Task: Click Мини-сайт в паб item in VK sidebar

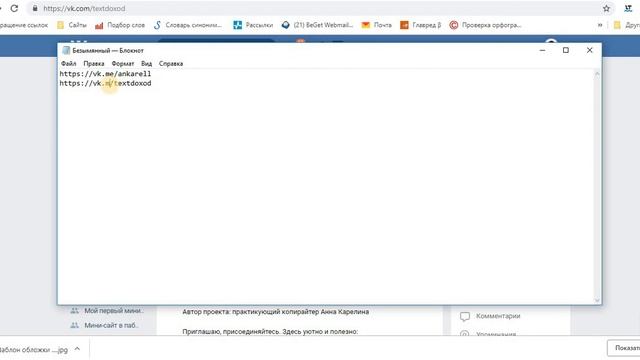Action: click(104, 325)
